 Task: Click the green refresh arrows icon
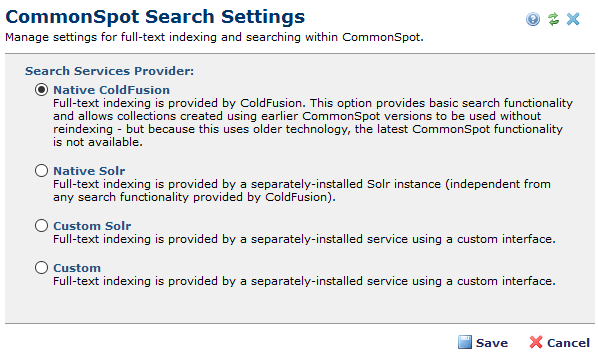click(x=553, y=19)
